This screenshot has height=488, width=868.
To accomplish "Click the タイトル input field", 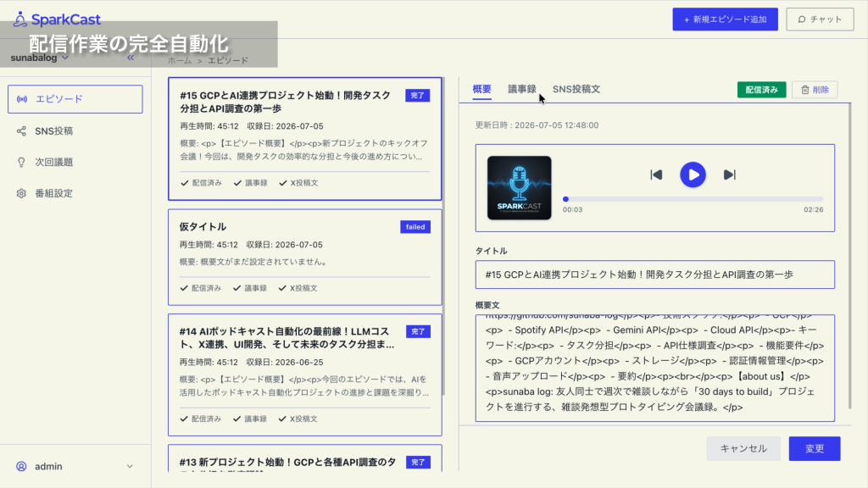I will pos(655,274).
